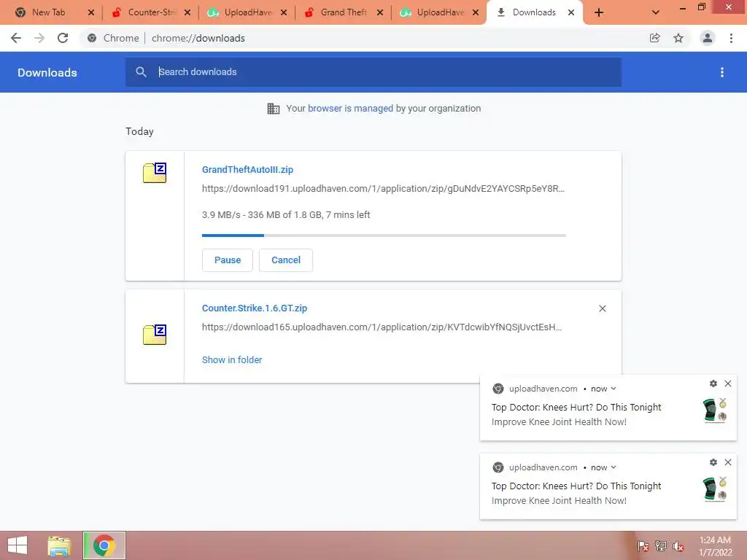Open a new tab with the plus button
The image size is (747, 560).
pos(599,12)
